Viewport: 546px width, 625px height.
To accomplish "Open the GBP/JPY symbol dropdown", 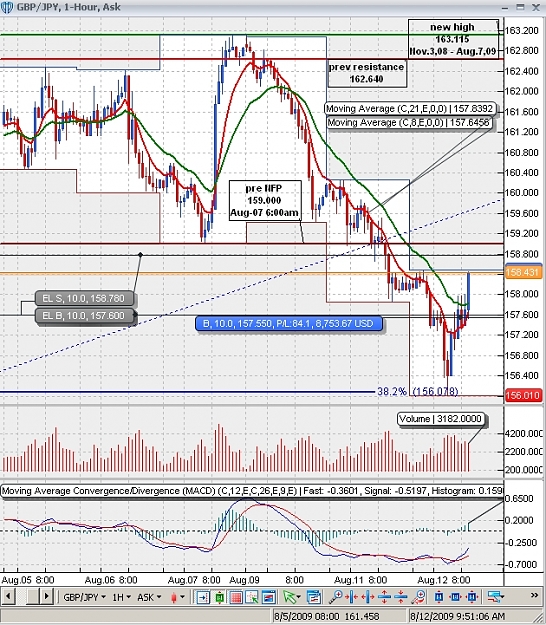I will pos(84,597).
